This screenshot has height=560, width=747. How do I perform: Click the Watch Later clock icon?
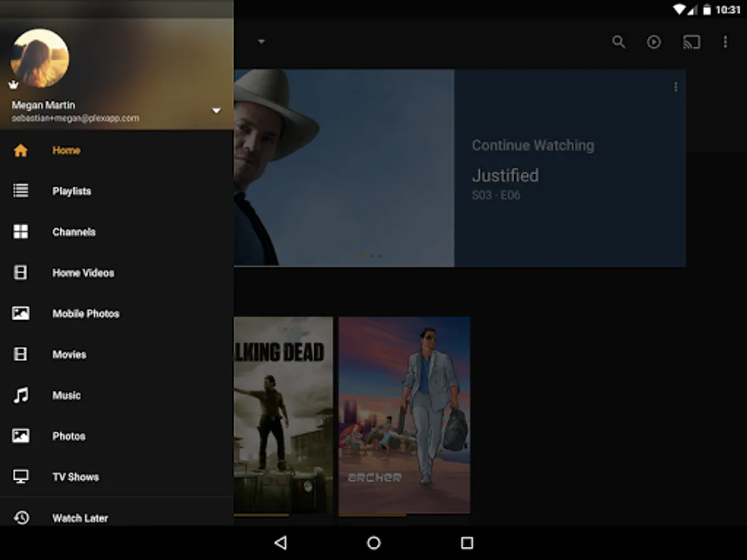21,518
